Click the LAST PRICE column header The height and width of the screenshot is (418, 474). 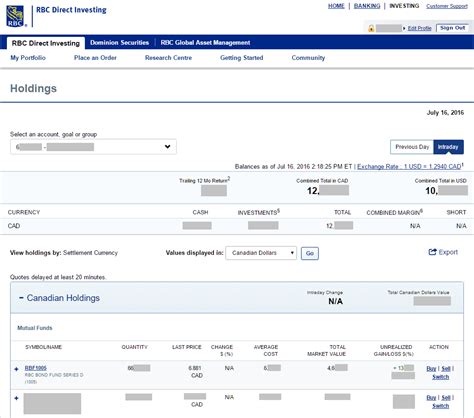tap(187, 347)
